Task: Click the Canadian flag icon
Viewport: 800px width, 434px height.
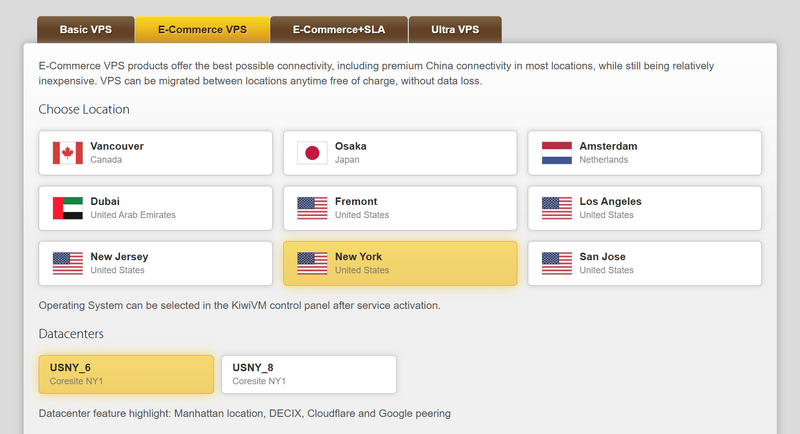Action: (x=67, y=153)
